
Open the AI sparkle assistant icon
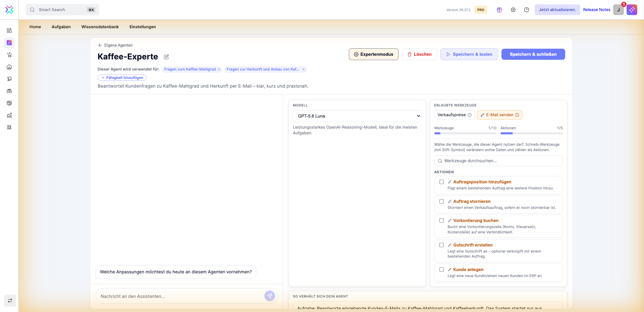632,10
